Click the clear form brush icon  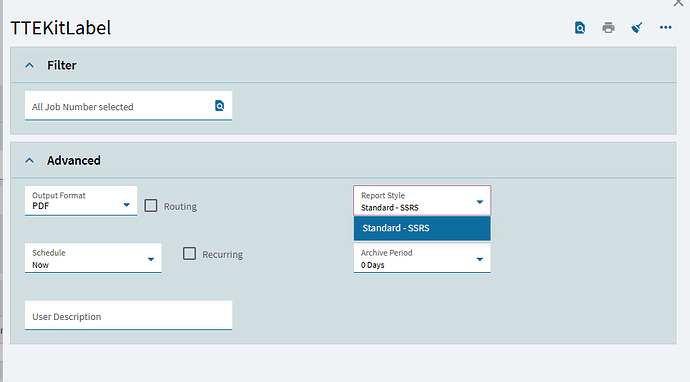[637, 28]
